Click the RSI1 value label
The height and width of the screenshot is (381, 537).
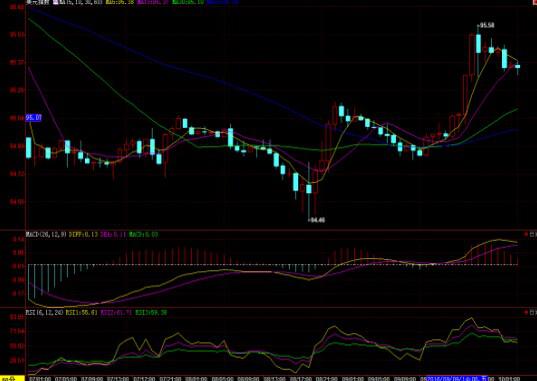[81, 312]
